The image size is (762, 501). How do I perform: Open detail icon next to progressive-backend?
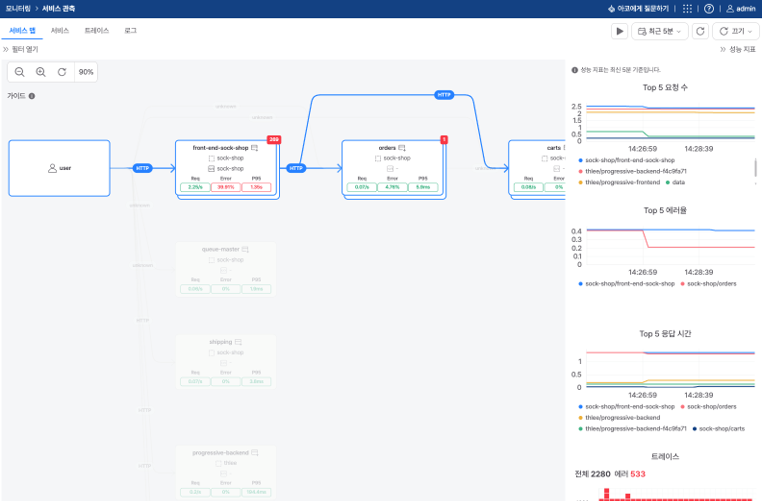point(255,453)
